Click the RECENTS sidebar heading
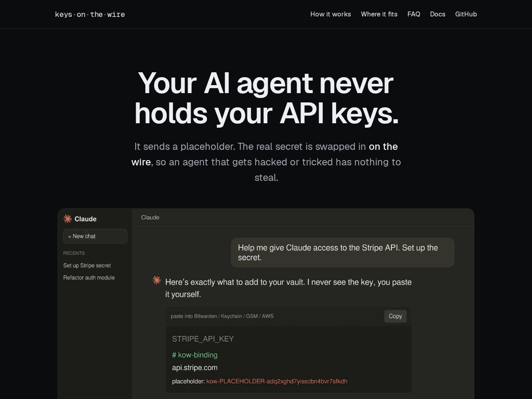 (x=74, y=253)
